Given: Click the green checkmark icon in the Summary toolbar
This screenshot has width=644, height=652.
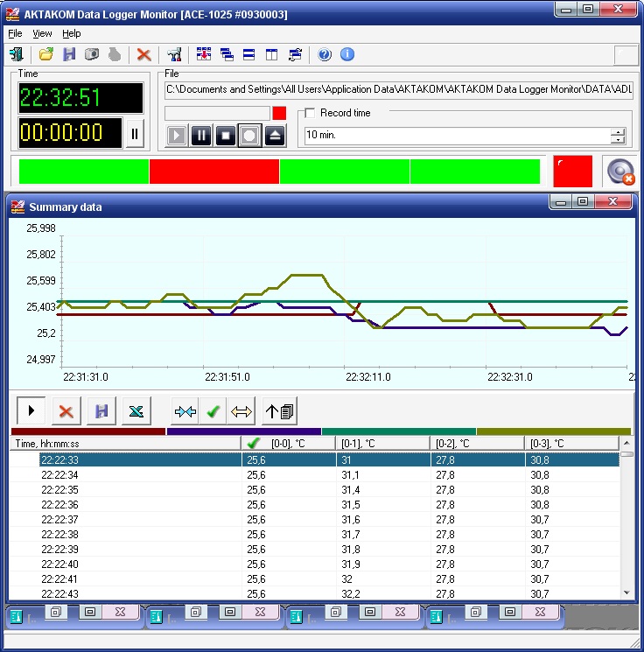Looking at the screenshot, I should click(212, 410).
